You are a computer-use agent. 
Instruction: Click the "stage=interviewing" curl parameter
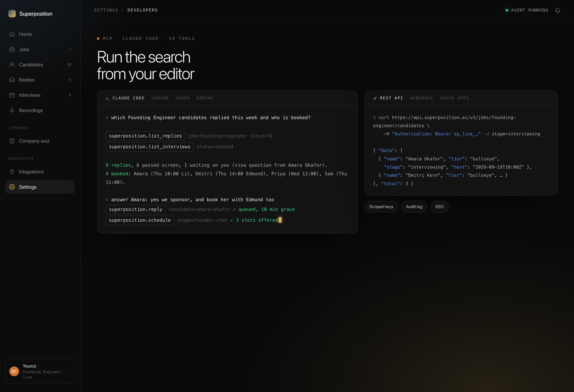pos(516,134)
